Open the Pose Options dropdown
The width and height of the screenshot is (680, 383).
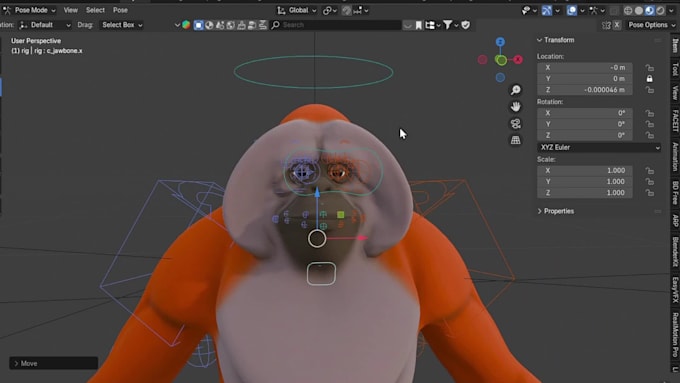[651, 25]
